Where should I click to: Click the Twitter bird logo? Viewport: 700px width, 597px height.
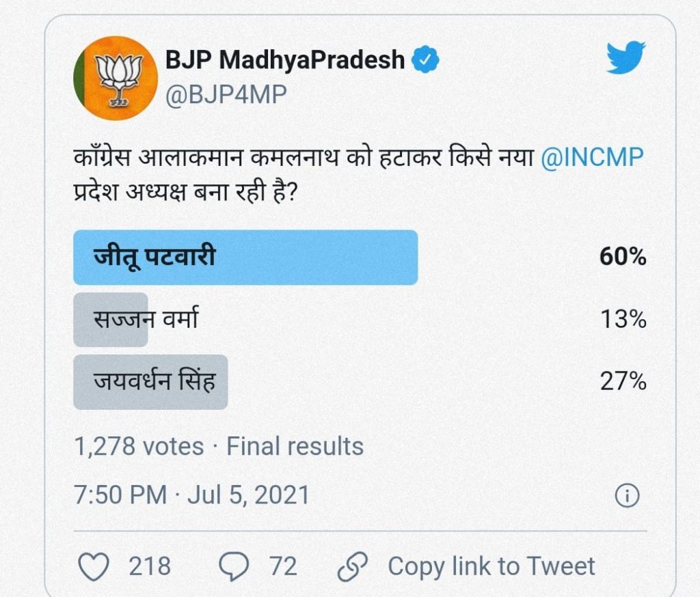[x=625, y=57]
